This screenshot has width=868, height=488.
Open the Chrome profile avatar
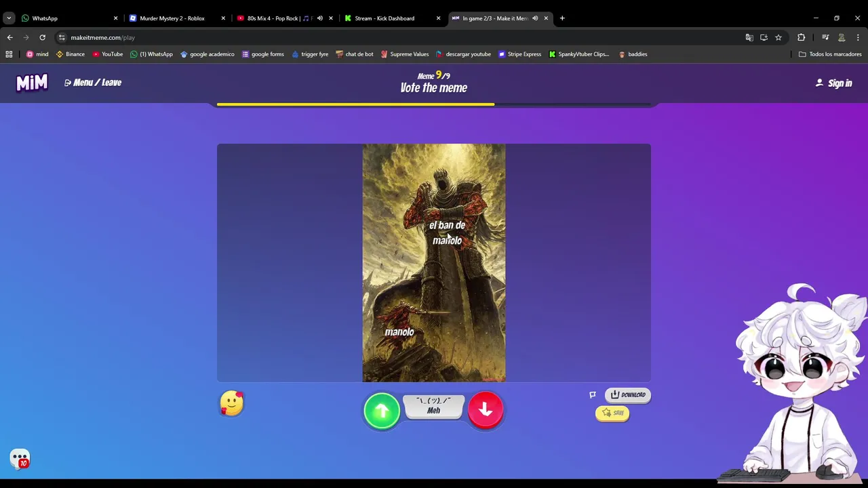pyautogui.click(x=842, y=37)
